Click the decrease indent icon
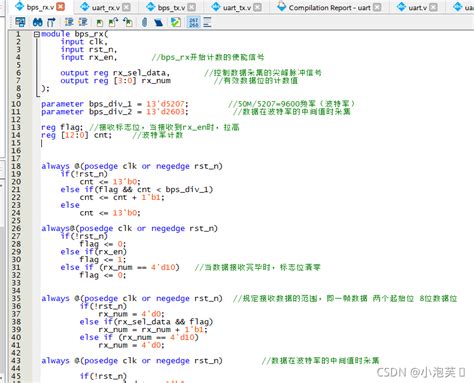The width and height of the screenshot is (474, 383). click(x=83, y=22)
